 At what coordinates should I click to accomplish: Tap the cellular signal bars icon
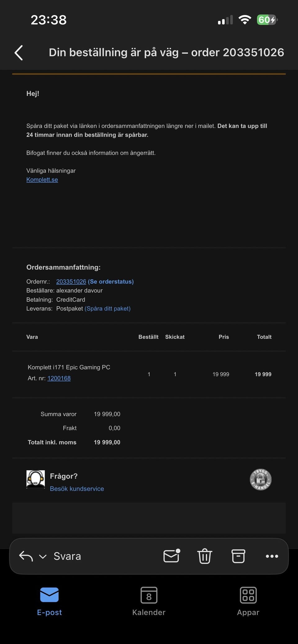(x=225, y=20)
